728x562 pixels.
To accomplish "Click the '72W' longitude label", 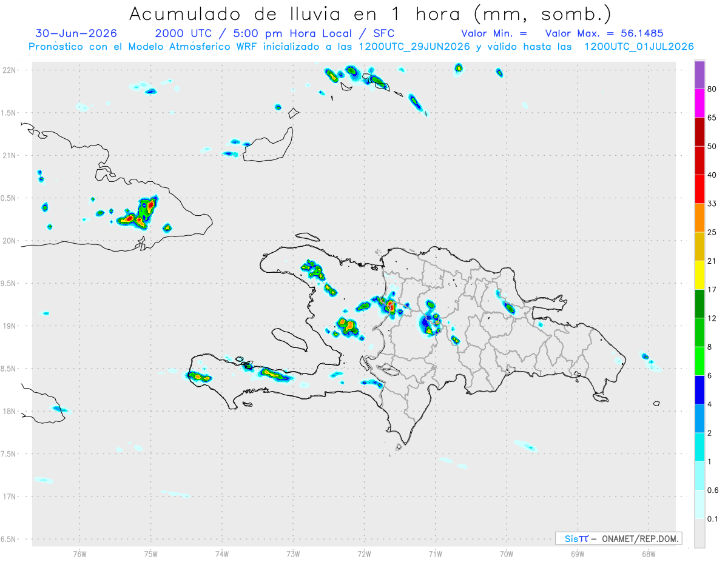I will click(x=364, y=554).
